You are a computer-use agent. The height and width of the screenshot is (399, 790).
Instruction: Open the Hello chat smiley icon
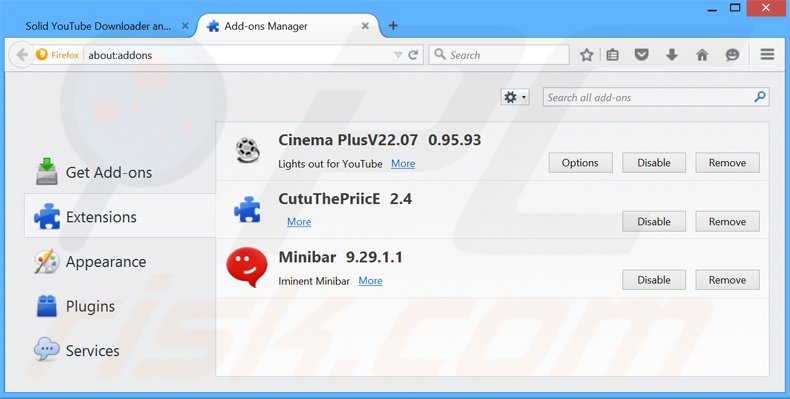point(732,55)
